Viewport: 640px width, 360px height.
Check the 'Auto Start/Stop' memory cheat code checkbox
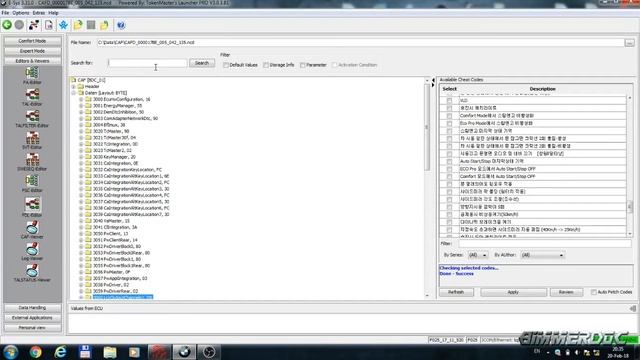coord(449,161)
